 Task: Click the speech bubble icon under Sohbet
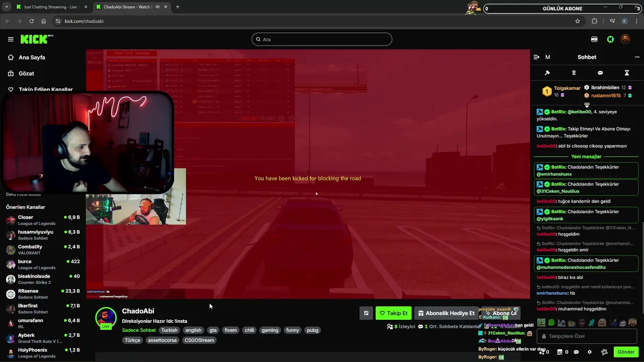coord(600,73)
